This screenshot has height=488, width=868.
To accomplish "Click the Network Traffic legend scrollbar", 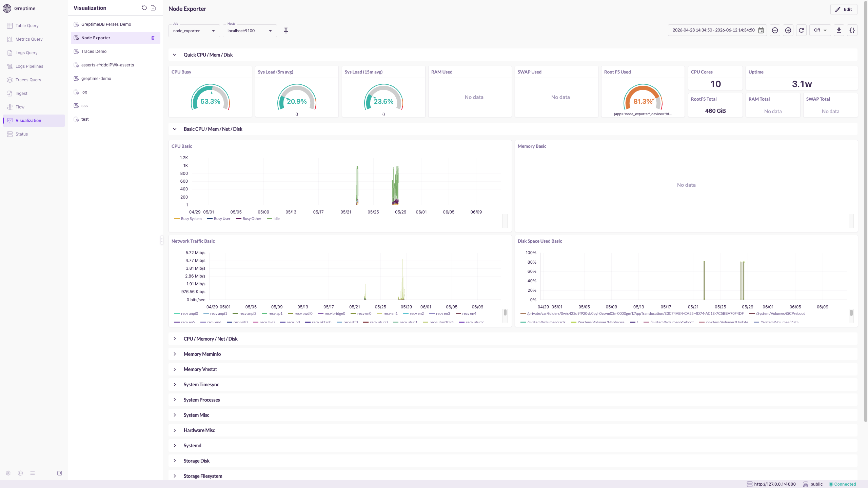I will pos(505,312).
